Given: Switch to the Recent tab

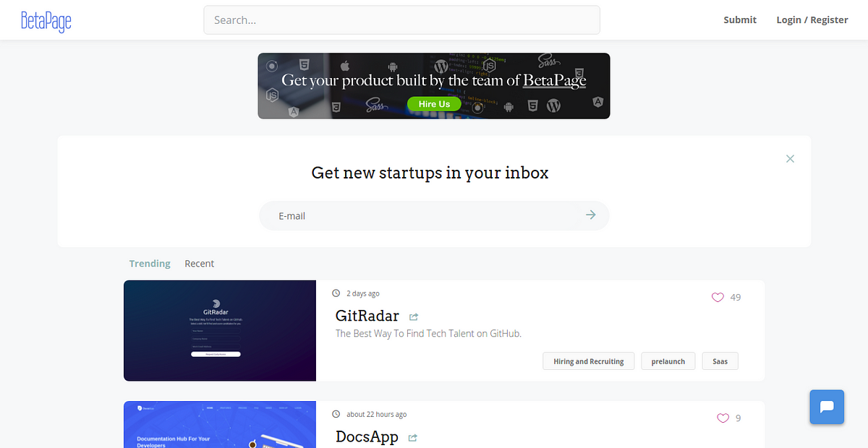Looking at the screenshot, I should pos(199,263).
